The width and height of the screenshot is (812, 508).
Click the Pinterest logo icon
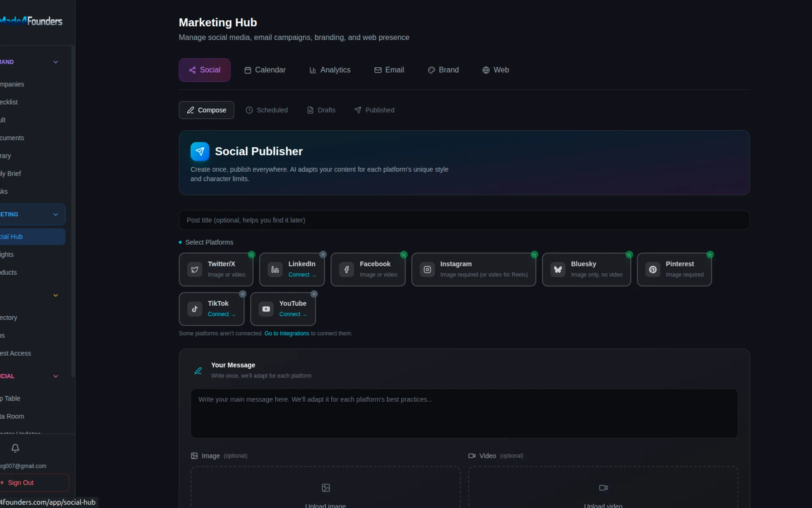click(x=653, y=269)
